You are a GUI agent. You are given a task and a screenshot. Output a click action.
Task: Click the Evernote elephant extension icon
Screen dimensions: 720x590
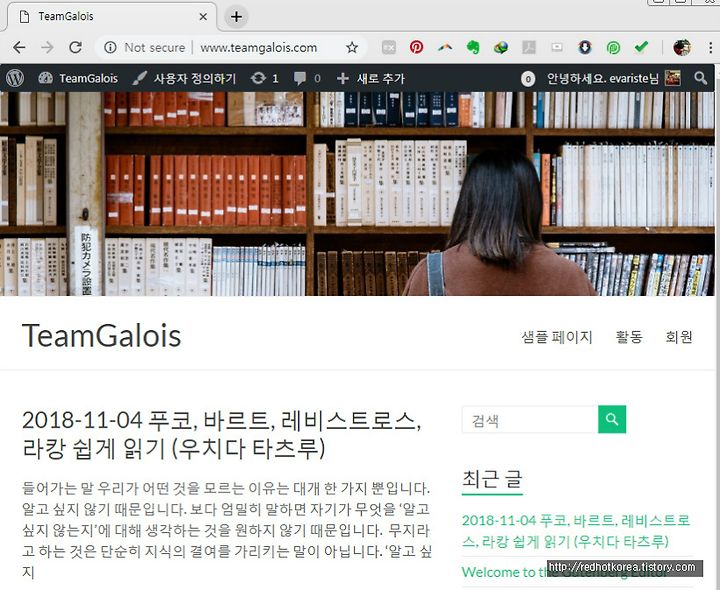coord(472,47)
